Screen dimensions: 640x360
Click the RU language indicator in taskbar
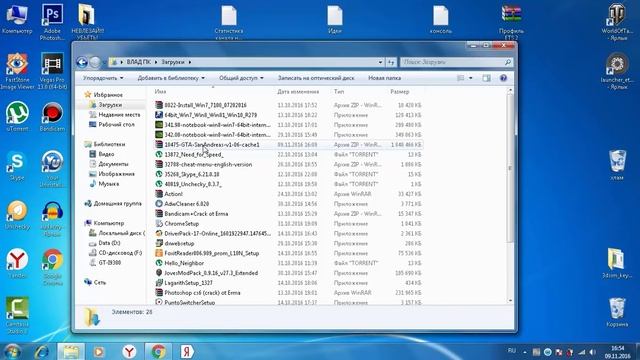pyautogui.click(x=512, y=351)
